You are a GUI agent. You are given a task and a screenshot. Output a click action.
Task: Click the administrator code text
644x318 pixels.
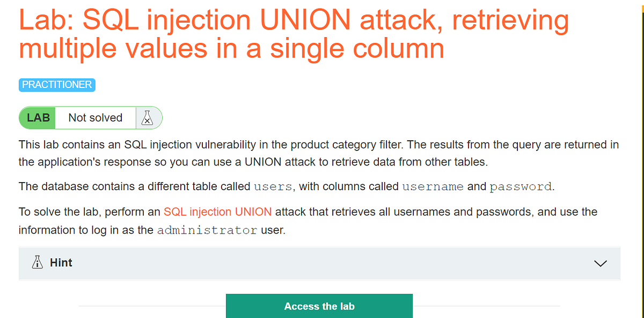[207, 229]
